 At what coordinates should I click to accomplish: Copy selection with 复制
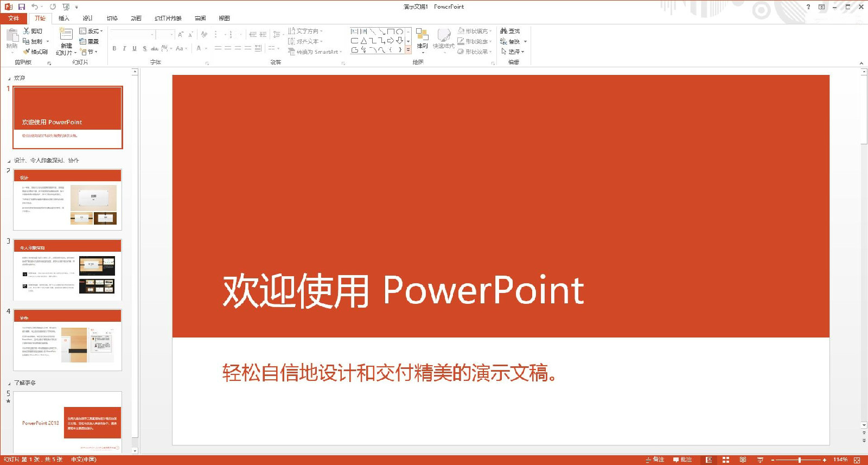tap(33, 41)
